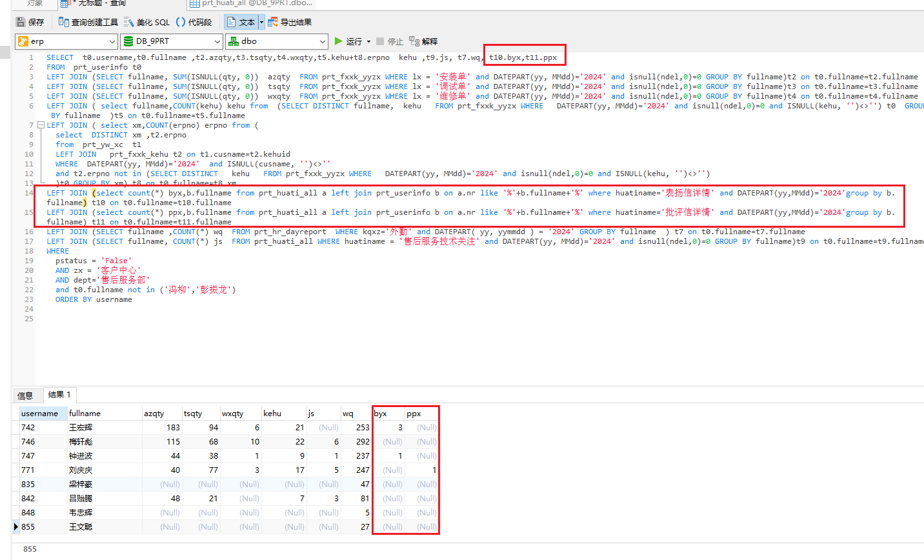This screenshot has width=924, height=560.
Task: Click the username column header
Action: pyautogui.click(x=43, y=414)
